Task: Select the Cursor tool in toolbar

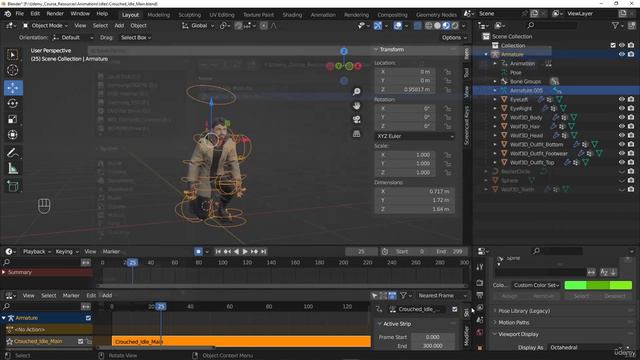Action: 13,70
